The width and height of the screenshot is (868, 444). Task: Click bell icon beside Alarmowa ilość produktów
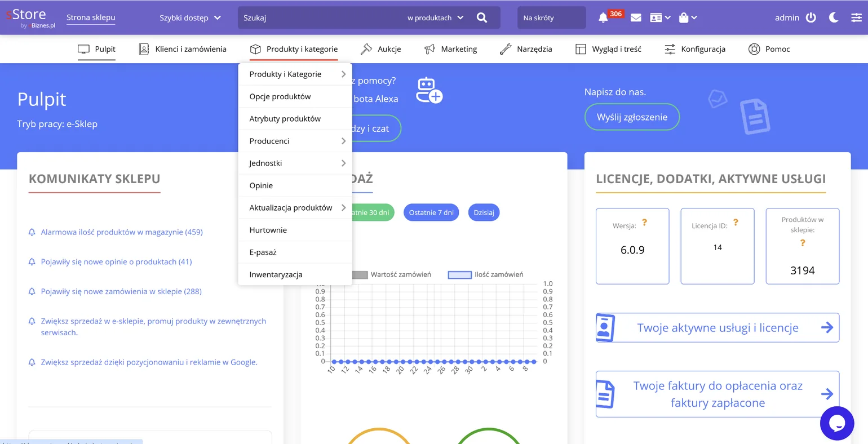click(x=32, y=232)
